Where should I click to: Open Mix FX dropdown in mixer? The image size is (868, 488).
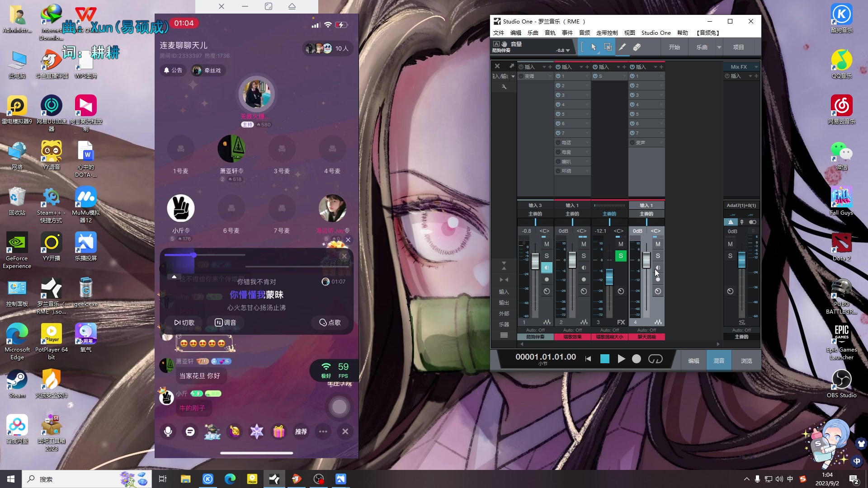[x=756, y=67]
